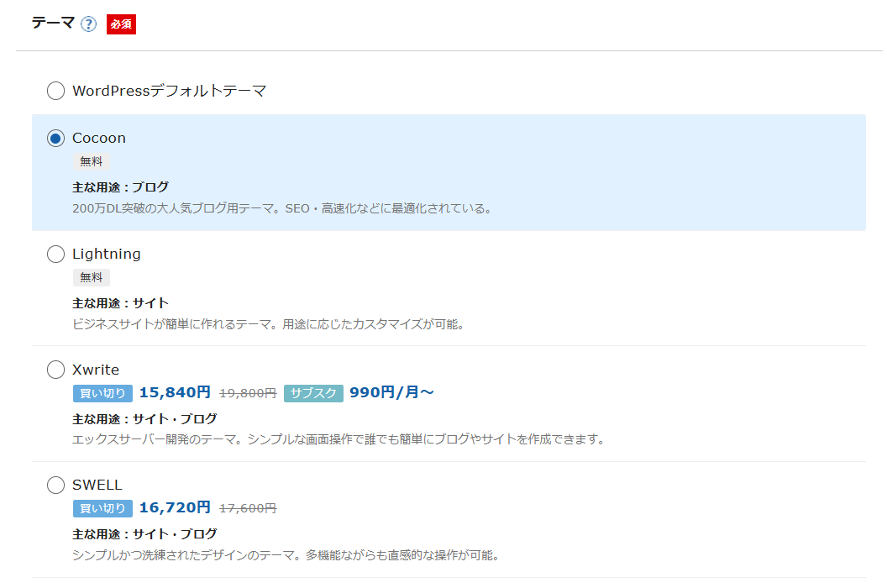The height and width of the screenshot is (588, 887).
Task: Click the Lightning theme name label
Action: (x=107, y=255)
